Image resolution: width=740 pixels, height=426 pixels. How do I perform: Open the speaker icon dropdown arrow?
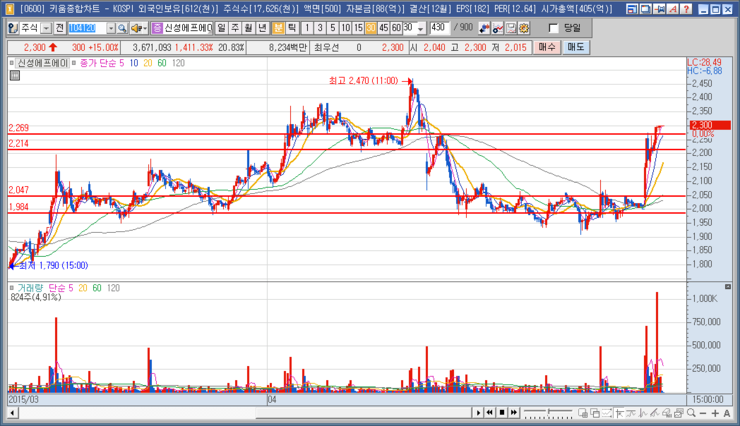pyautogui.click(x=144, y=28)
